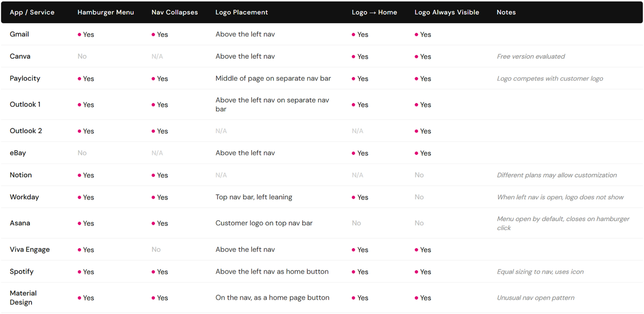Select the Spotify note about equal sizing

[540, 271]
